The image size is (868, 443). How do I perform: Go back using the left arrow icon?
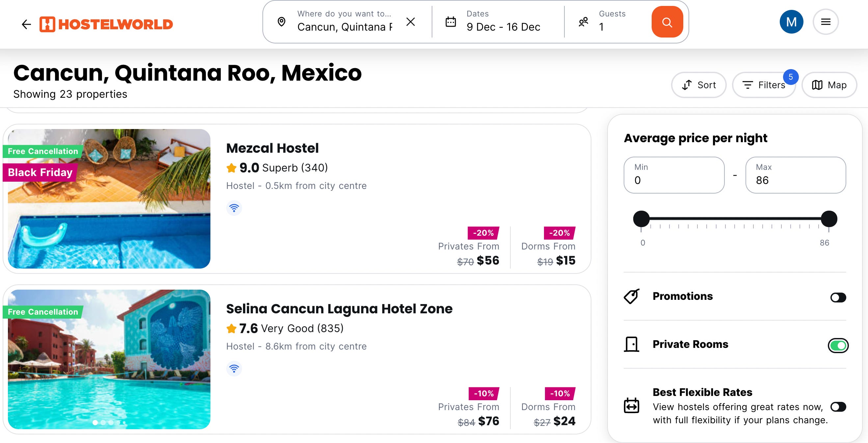tap(26, 24)
